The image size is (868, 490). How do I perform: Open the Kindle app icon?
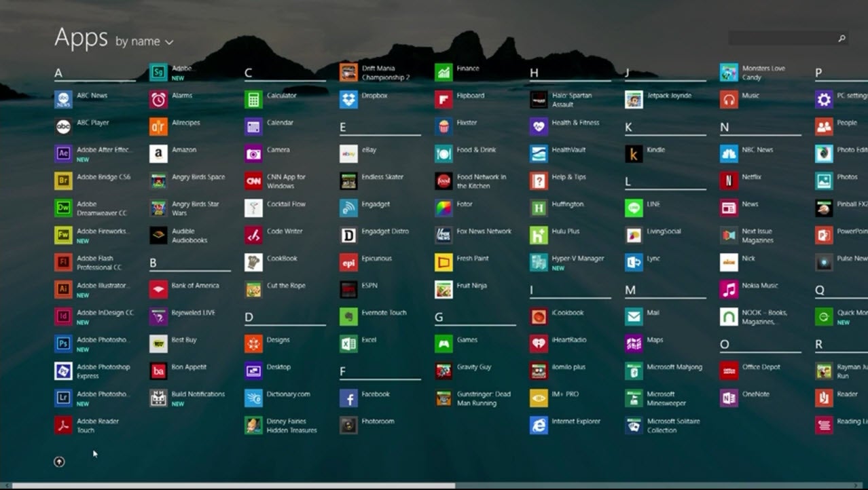coord(634,154)
